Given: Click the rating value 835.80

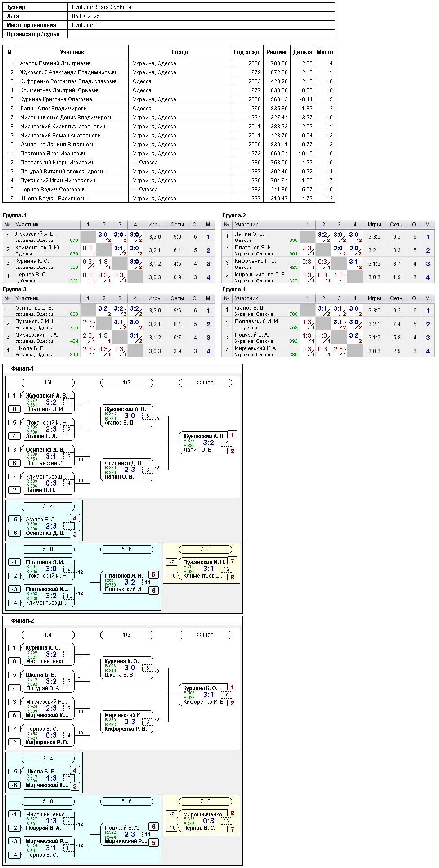Looking at the screenshot, I should (279, 108).
